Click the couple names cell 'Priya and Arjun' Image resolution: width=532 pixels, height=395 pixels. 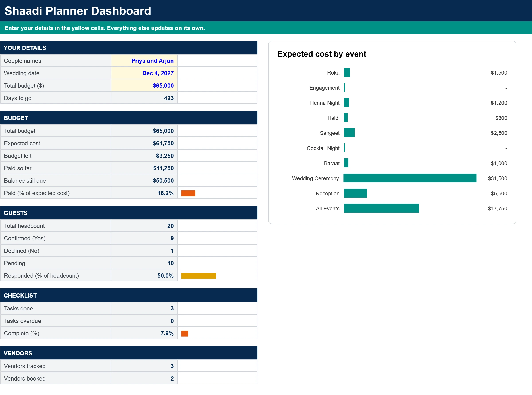[144, 61]
